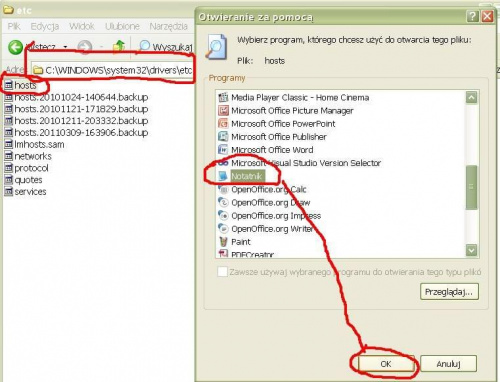The height and width of the screenshot is (382, 500).
Task: Confirm with the OK button
Action: tap(386, 364)
